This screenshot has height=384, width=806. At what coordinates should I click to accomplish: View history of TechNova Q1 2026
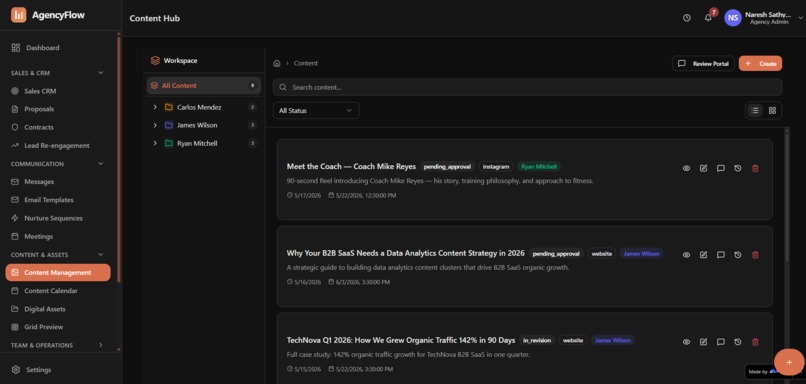pyautogui.click(x=738, y=342)
